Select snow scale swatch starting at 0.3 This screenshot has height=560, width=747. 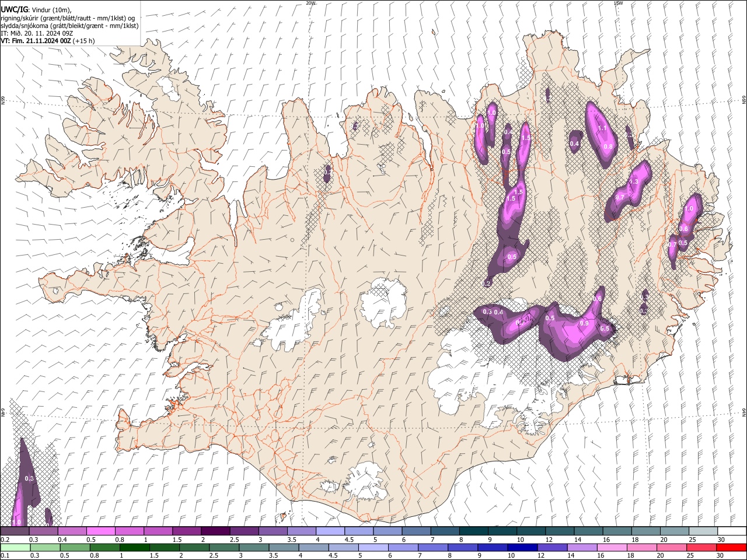click(43, 531)
